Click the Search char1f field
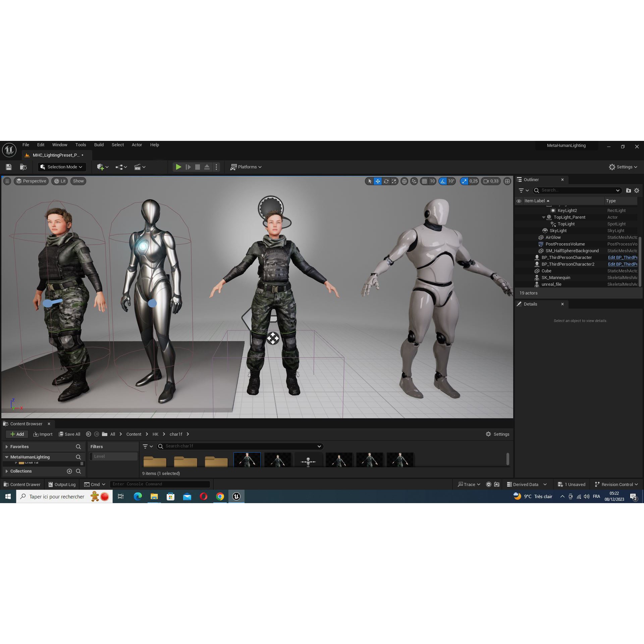 coord(240,446)
